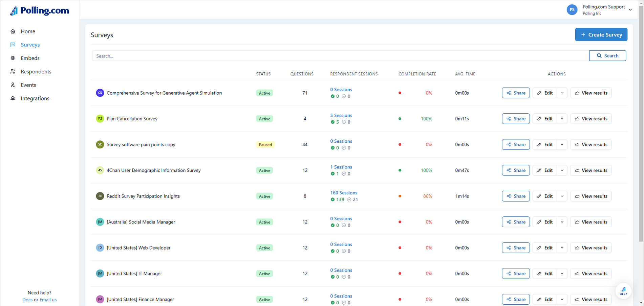Click RI avatar of Reddit survey
Image resolution: width=644 pixels, height=306 pixels.
100,196
